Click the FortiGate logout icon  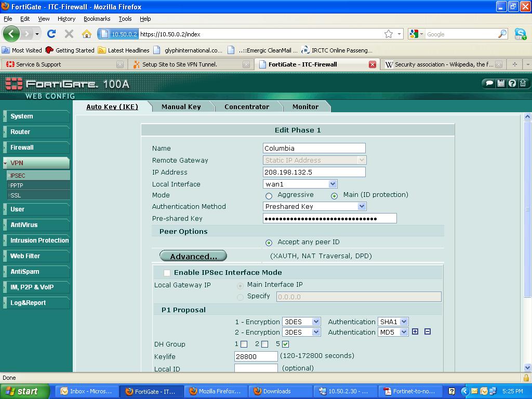(x=523, y=83)
